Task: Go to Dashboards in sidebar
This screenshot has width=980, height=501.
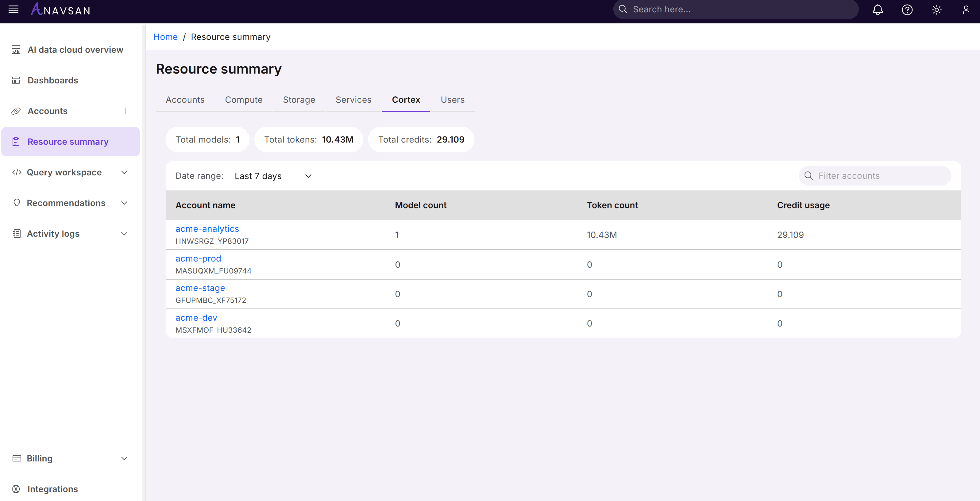Action: coord(52,81)
